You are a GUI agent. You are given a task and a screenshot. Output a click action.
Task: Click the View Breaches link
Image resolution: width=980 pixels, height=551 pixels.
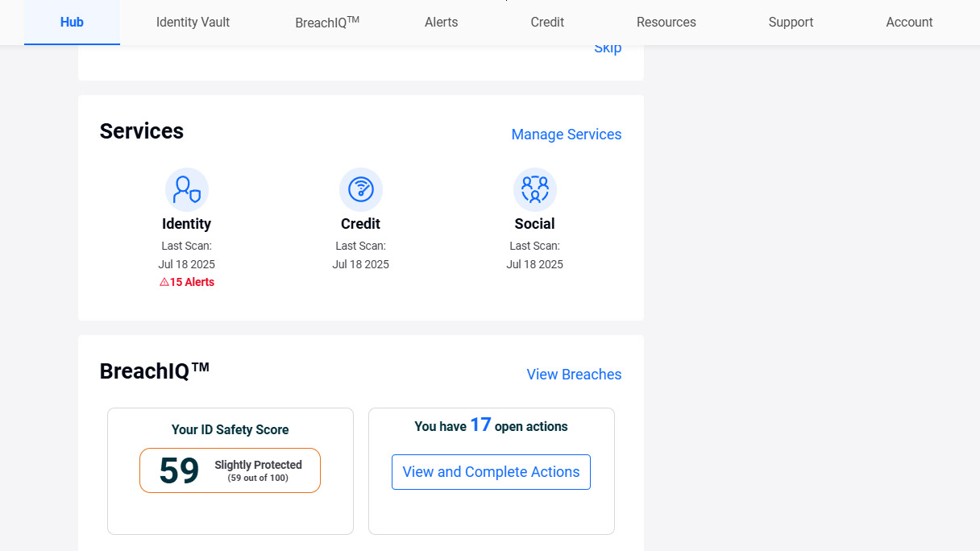click(x=574, y=375)
